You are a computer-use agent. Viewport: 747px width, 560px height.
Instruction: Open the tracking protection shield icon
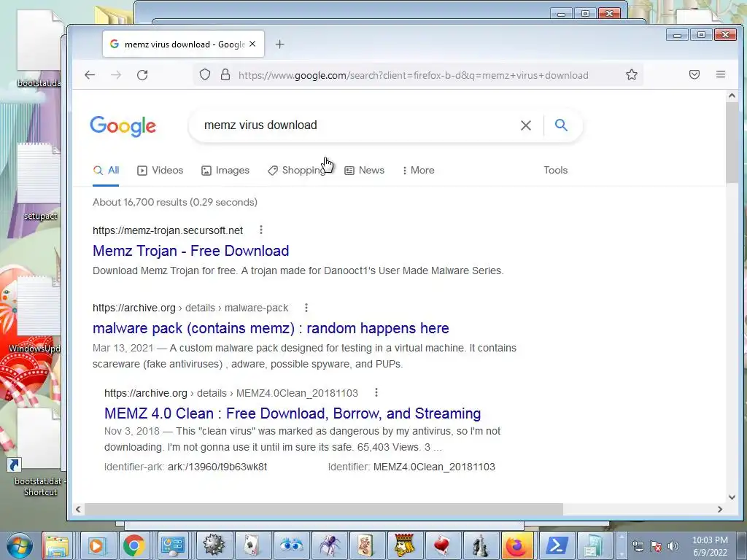click(x=205, y=75)
